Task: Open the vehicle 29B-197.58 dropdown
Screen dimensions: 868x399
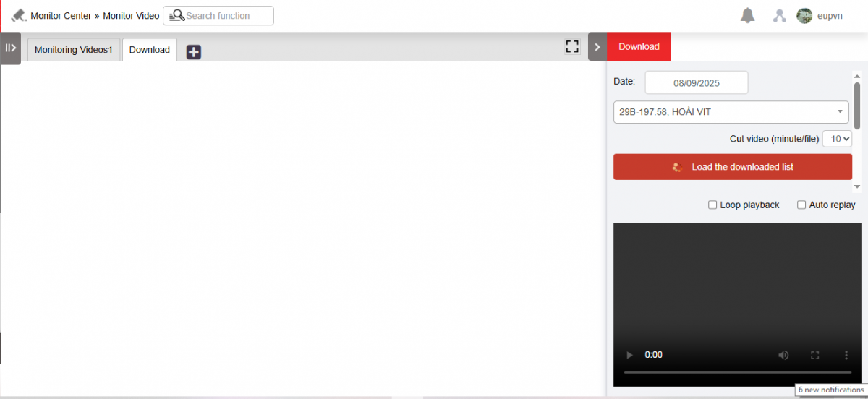Action: coord(731,112)
